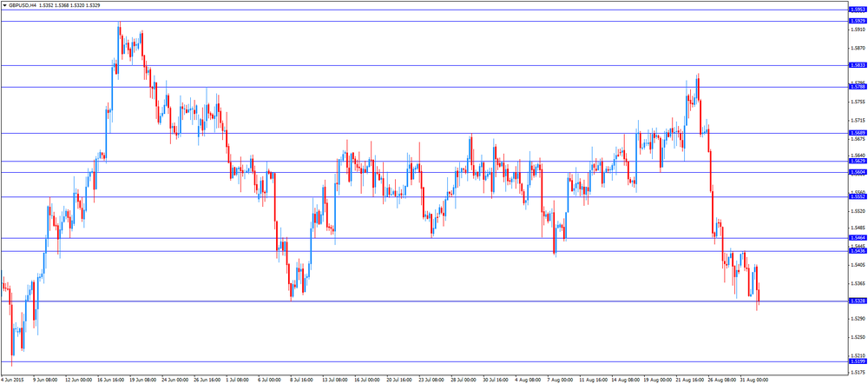This screenshot has height=384, width=868.
Task: Click the 31 Aug 00:00 time label
Action: 753,381
